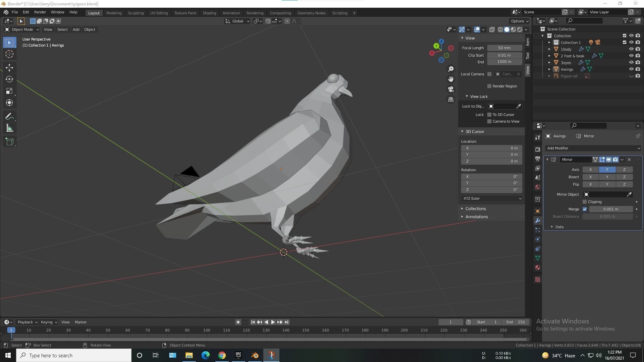Click frame 100 on the timeline

tap(207, 330)
